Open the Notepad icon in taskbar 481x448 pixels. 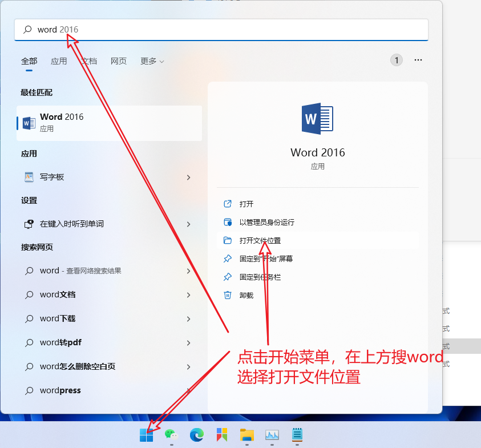click(297, 435)
